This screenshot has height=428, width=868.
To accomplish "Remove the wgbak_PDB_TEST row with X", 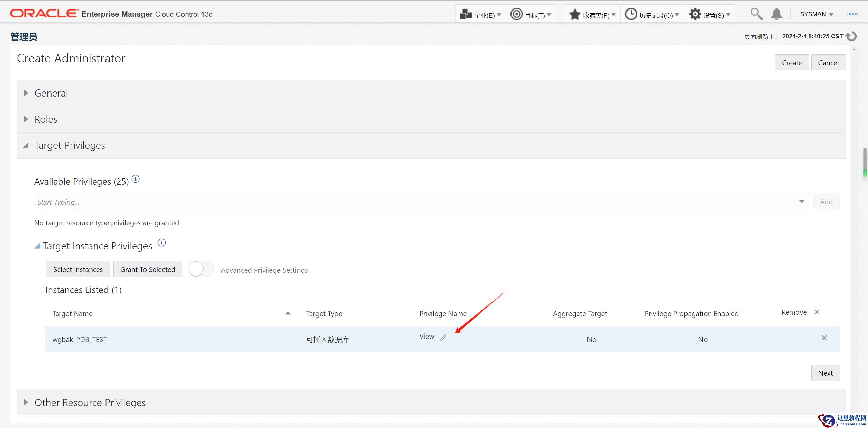I will (824, 338).
